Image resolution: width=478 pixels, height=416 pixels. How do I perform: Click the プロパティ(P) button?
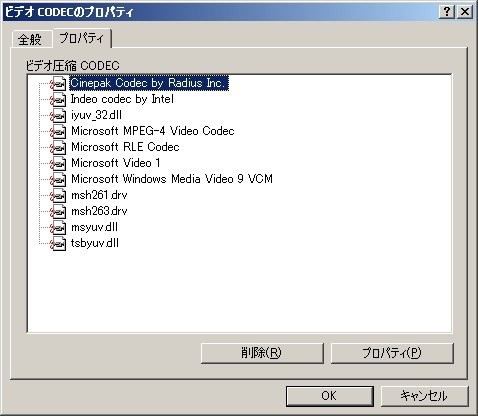point(392,353)
